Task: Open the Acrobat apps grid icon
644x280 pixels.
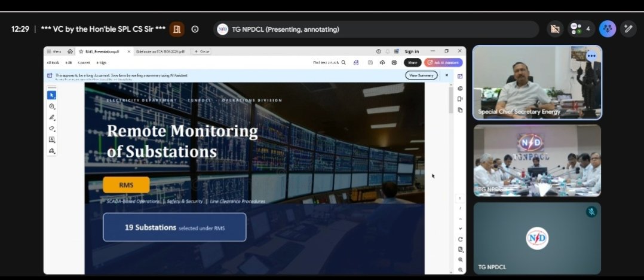Action: click(x=396, y=51)
